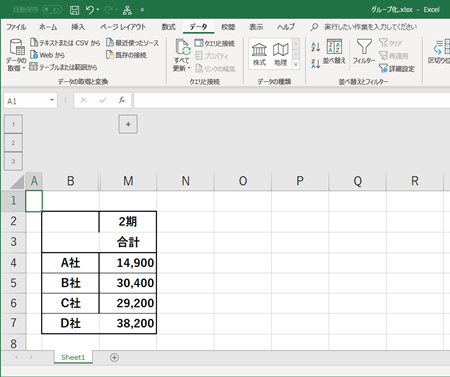This screenshot has height=377, width=450.
Task: Click the 合計 header cell
Action: tap(128, 242)
